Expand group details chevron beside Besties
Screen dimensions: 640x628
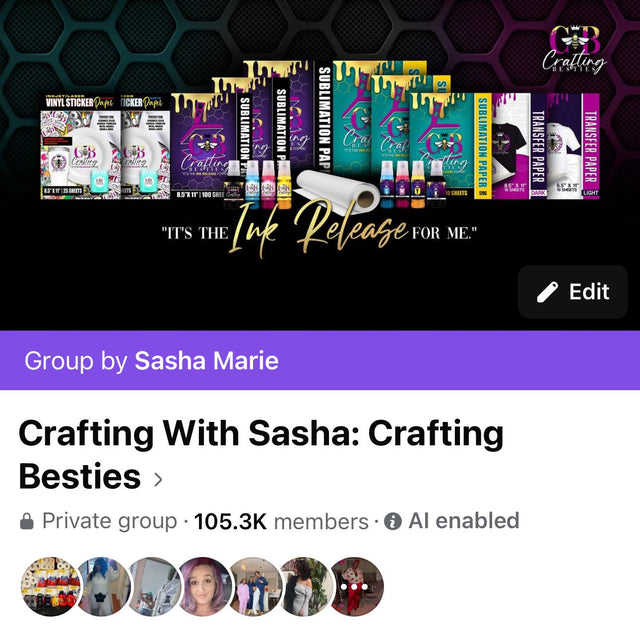[x=158, y=479]
